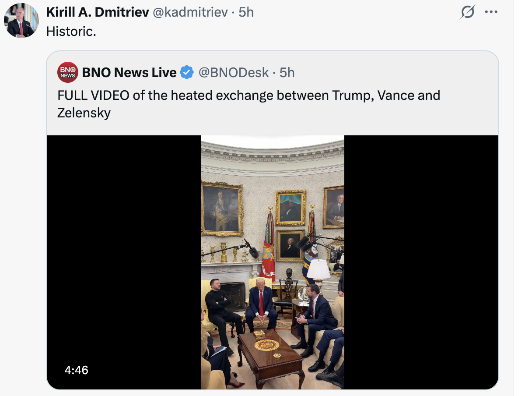This screenshot has width=532, height=396.
Task: Click the blue verified badge
Action: coord(187,72)
